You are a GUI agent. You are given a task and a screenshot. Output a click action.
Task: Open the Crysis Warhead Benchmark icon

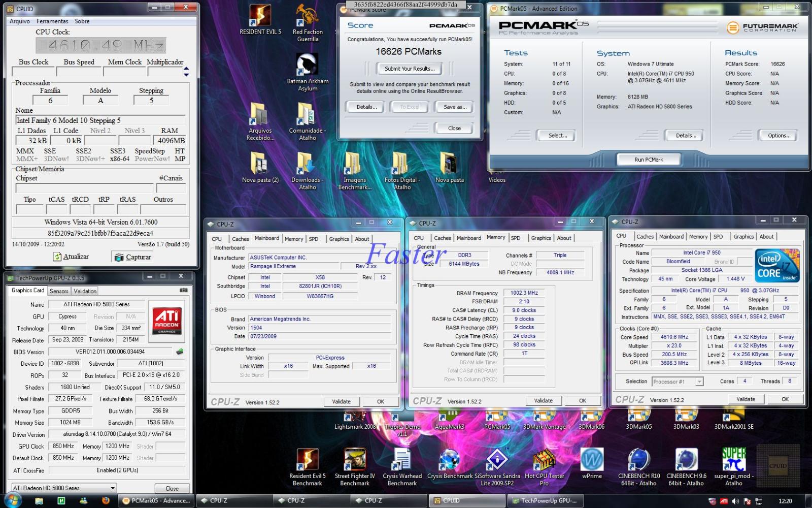tap(402, 467)
